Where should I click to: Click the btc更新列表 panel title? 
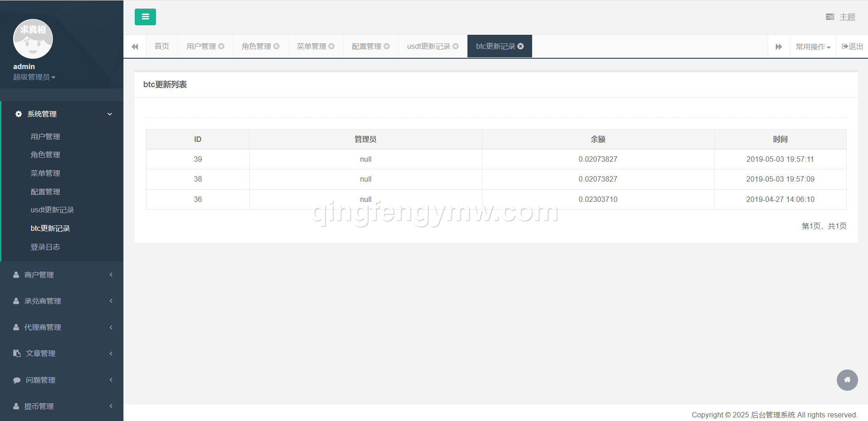[165, 84]
